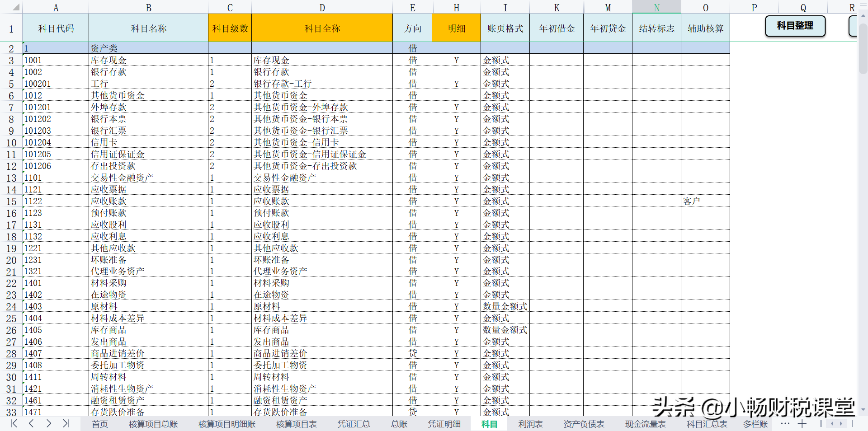Jump to the last sheet navigation icon
The height and width of the screenshot is (431, 868).
point(66,424)
